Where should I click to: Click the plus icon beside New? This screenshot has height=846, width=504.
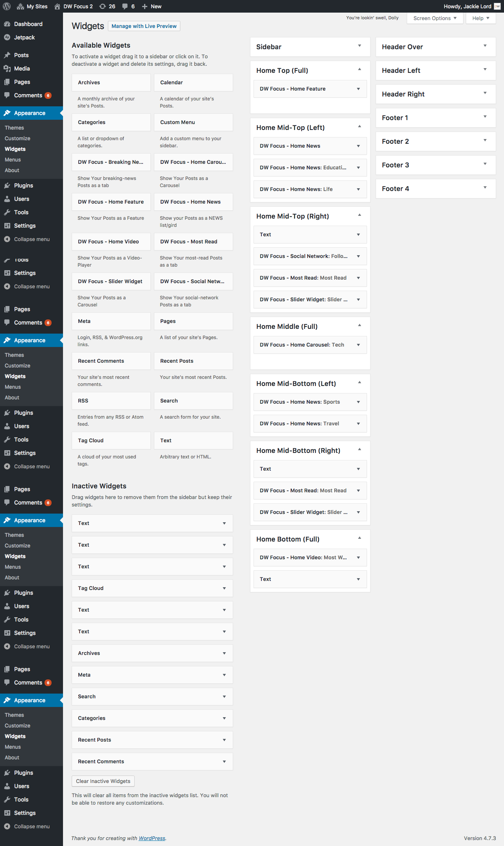[145, 6]
